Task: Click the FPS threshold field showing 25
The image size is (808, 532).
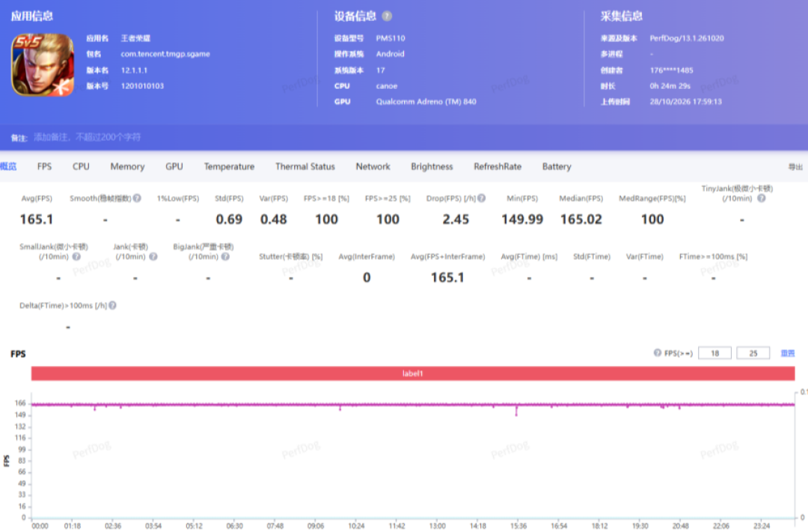Action: pyautogui.click(x=753, y=353)
